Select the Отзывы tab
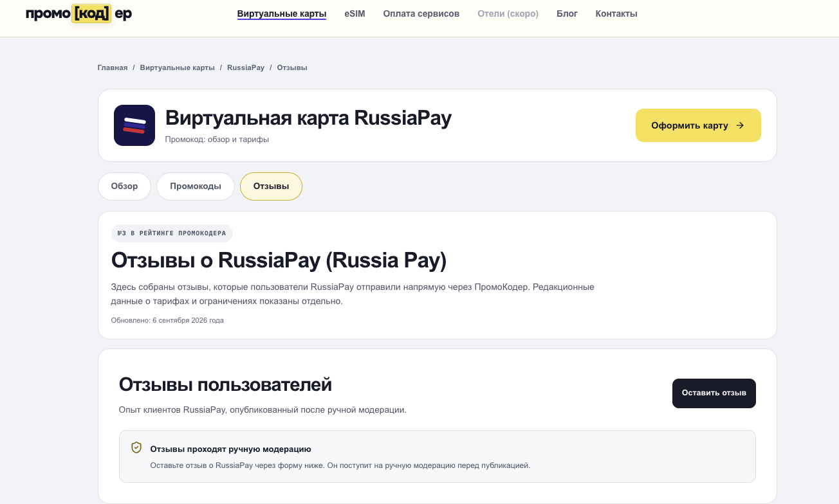 click(x=271, y=186)
